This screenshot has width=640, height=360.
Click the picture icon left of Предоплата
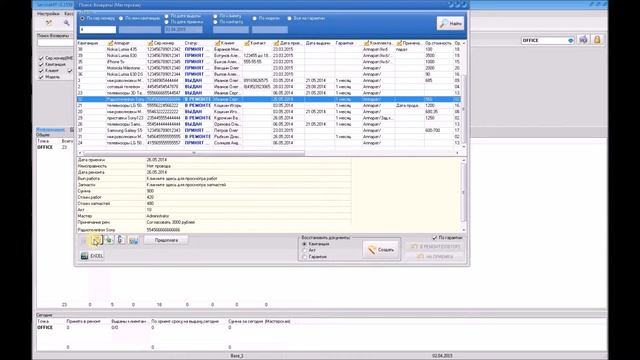tap(133, 240)
